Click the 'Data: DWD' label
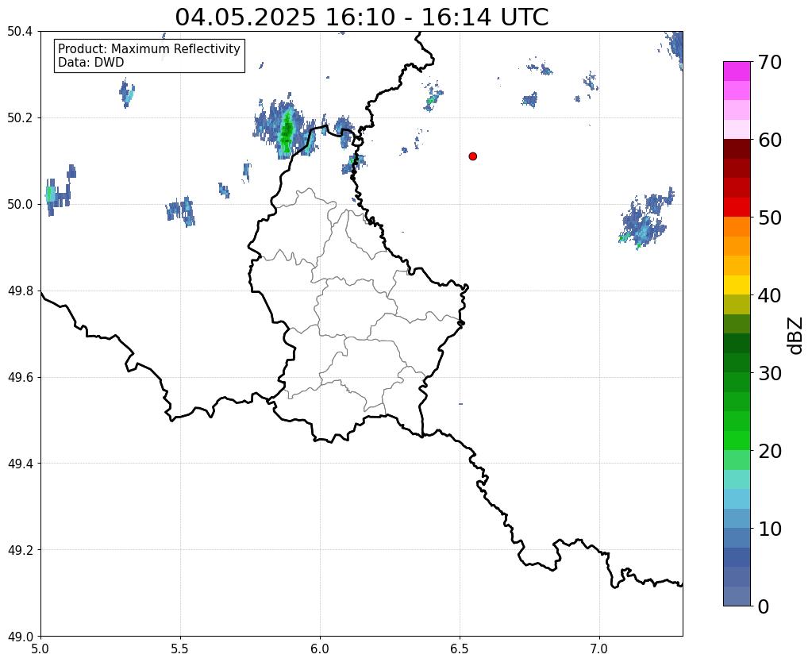The height and width of the screenshot is (662, 812). (x=91, y=63)
